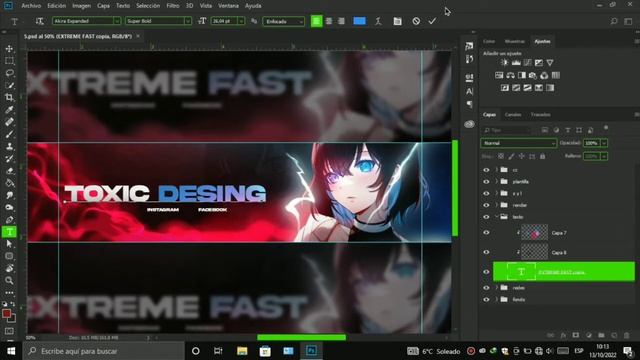The width and height of the screenshot is (640, 360).
Task: Switch to the Muestras tab
Action: coord(514,41)
